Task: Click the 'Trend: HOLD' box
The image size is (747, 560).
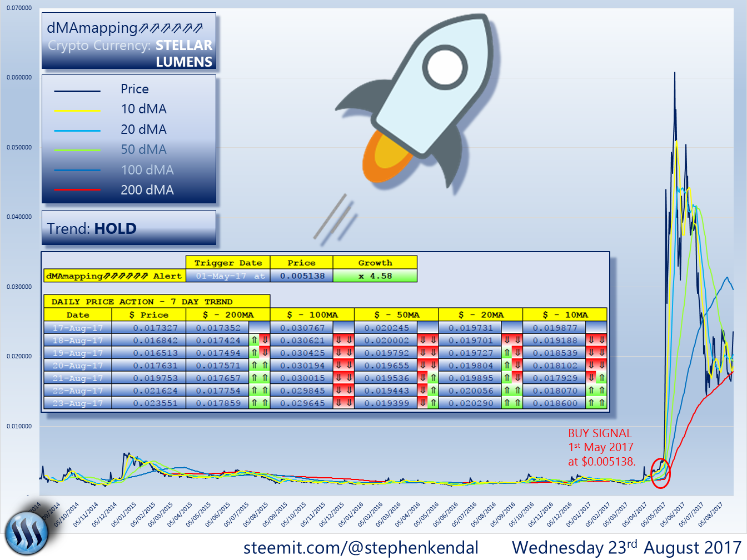Action: click(129, 228)
